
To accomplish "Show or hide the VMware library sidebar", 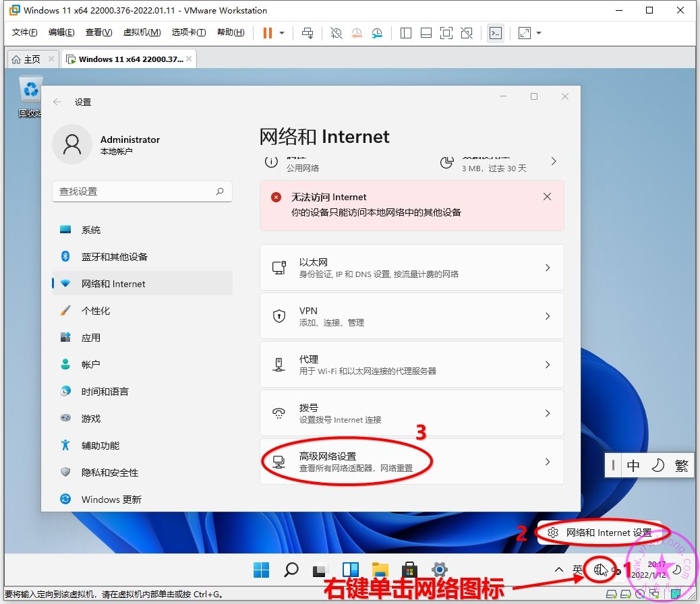I will tap(406, 32).
